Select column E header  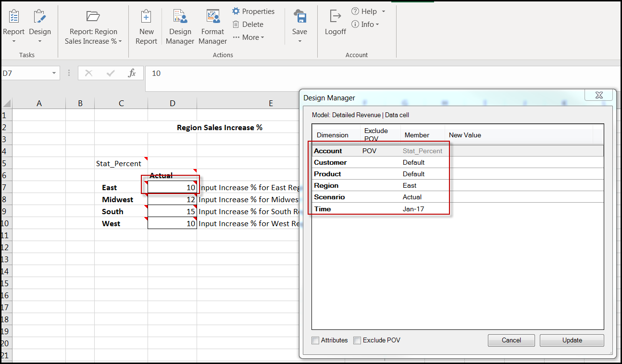click(x=271, y=103)
